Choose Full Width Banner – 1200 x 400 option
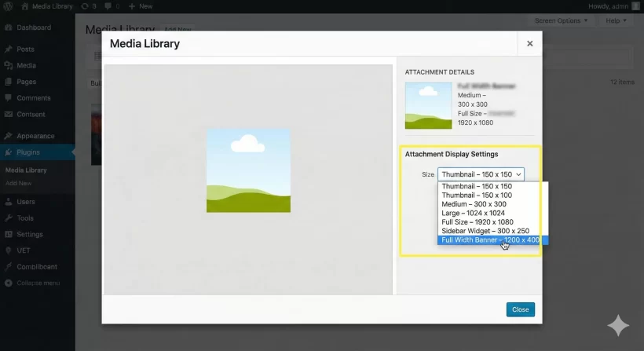 pos(492,240)
